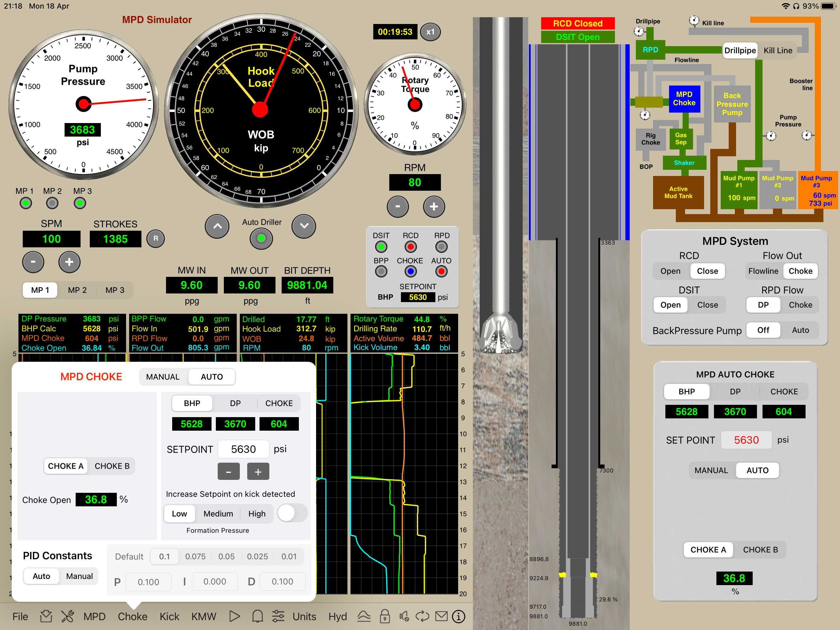Click the strokes reset R button
840x630 pixels.
pyautogui.click(x=156, y=239)
